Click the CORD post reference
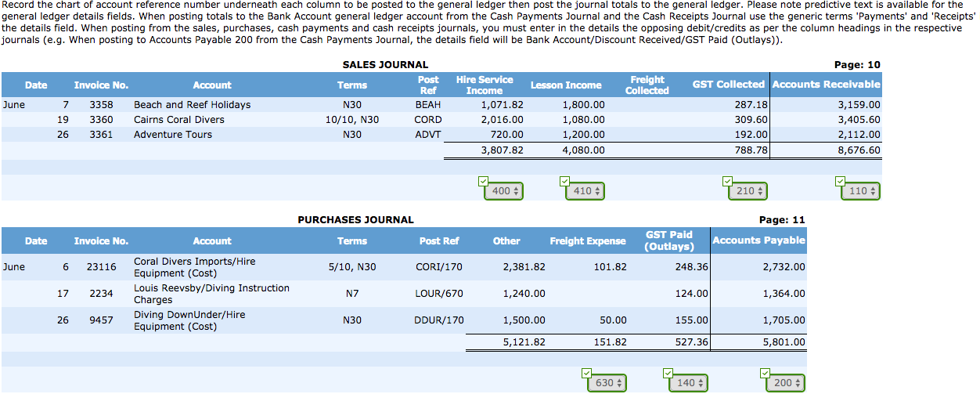980x394 pixels. tap(428, 120)
